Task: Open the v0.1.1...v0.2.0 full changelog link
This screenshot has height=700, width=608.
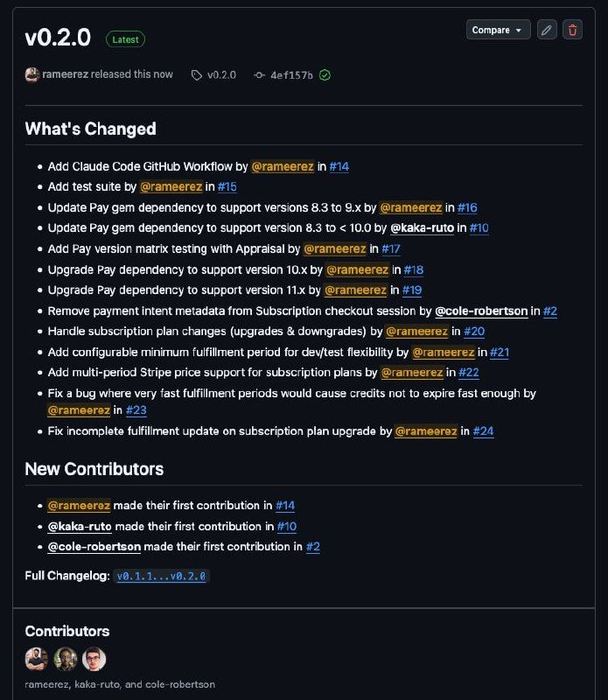Action: (162, 576)
